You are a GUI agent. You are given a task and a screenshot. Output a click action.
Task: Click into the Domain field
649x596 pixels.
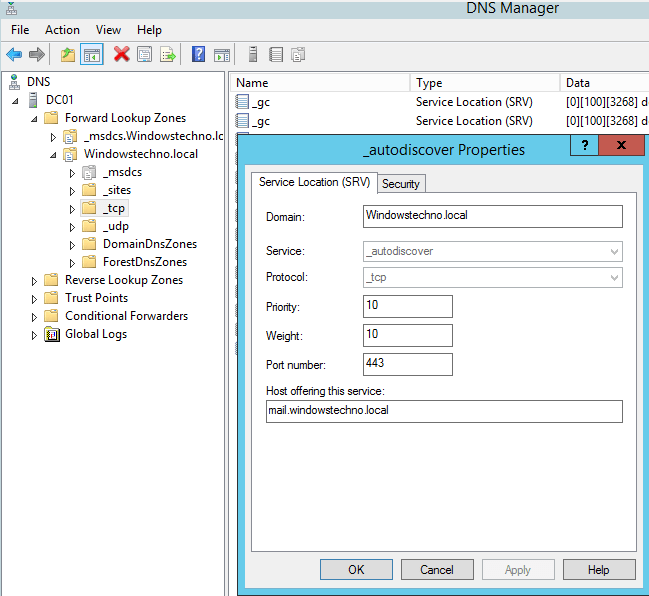[493, 216]
